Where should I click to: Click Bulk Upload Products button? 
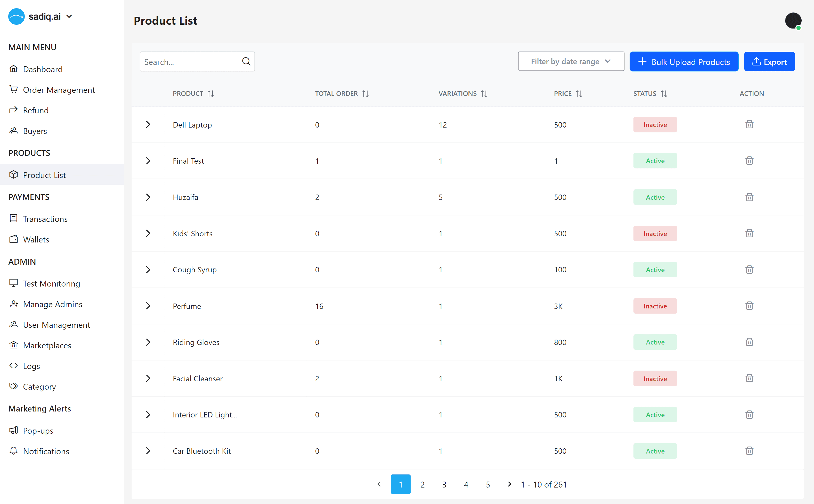pos(683,62)
